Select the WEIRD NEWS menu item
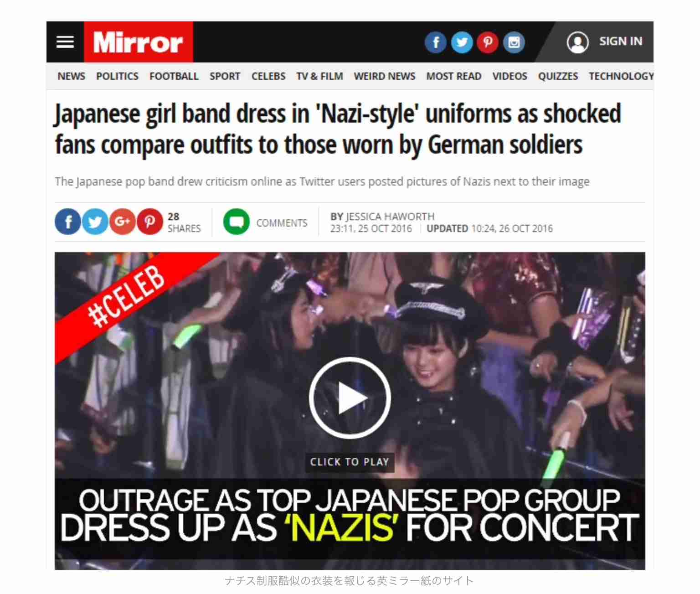 385,76
